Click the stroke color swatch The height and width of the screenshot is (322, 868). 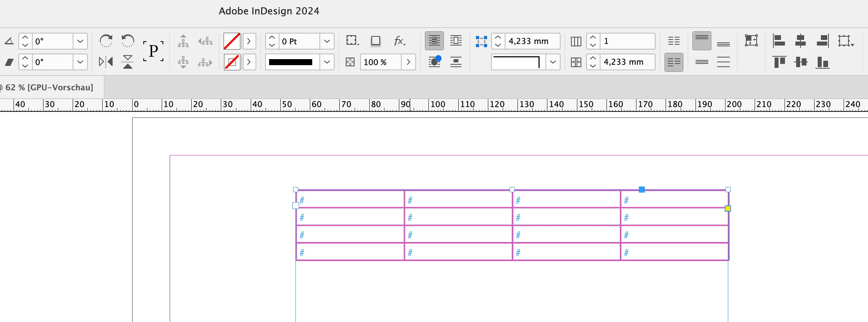point(232,62)
